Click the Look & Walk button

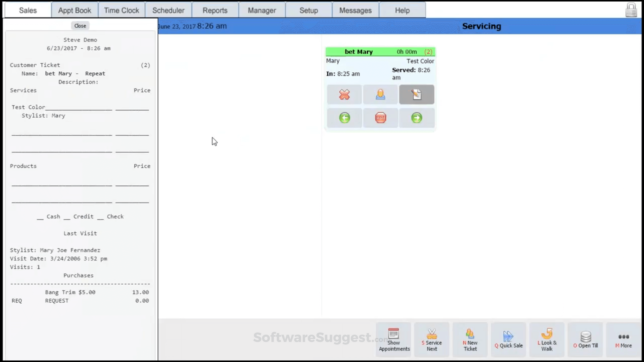547,339
